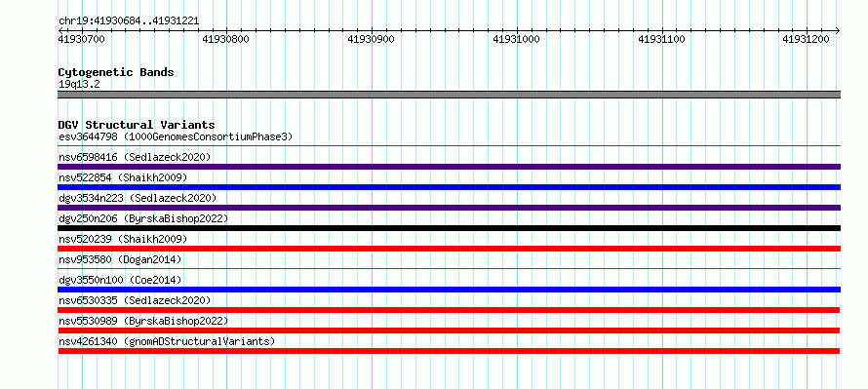
Task: Click the dgv250n206 black variant bar
Action: (x=449, y=228)
